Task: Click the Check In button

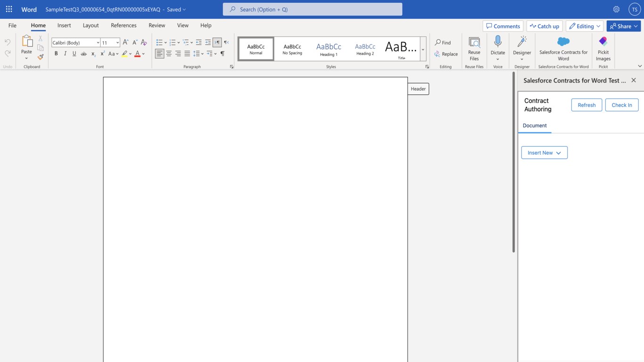Action: click(622, 105)
